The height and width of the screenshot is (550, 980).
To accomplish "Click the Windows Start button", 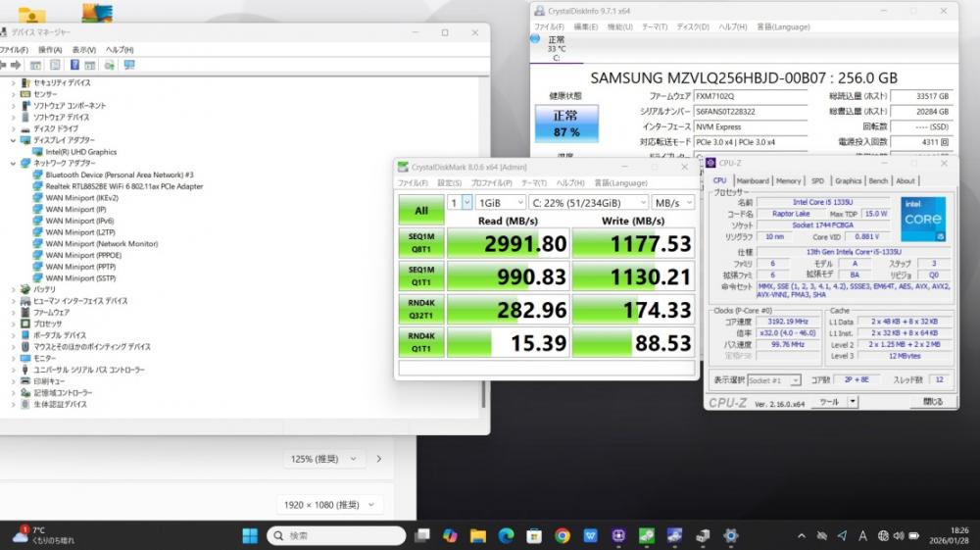I will (250, 535).
